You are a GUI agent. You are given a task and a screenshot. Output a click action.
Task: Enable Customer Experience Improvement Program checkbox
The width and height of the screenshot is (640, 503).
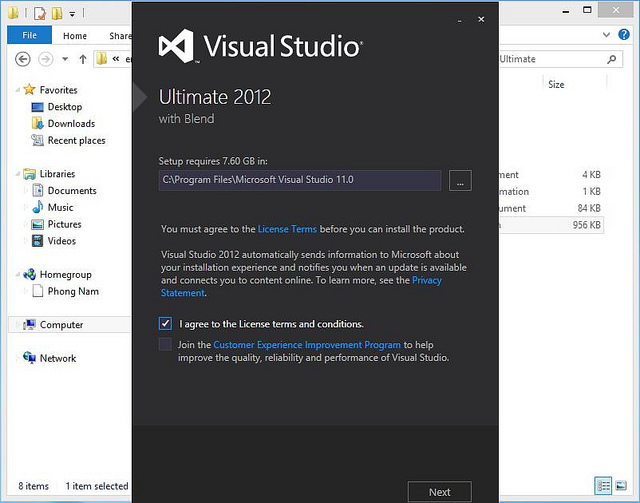pos(165,344)
